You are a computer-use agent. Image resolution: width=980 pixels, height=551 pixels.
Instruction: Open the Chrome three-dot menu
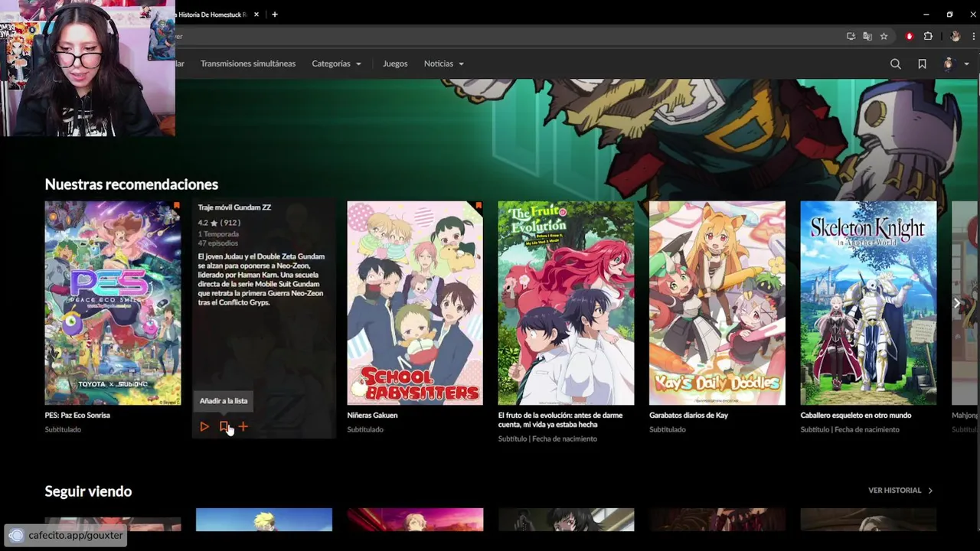tap(974, 36)
